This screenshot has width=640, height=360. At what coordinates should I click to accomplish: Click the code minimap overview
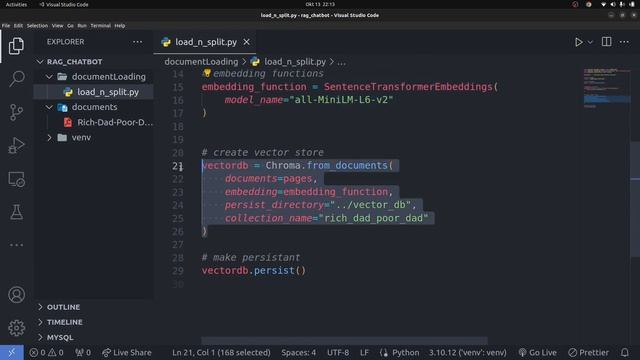607,88
